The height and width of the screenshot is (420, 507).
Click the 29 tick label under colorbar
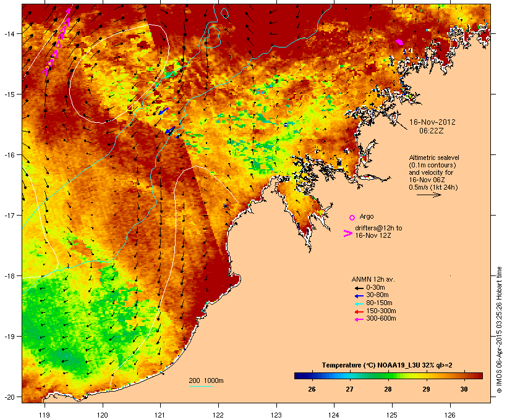[426, 389]
